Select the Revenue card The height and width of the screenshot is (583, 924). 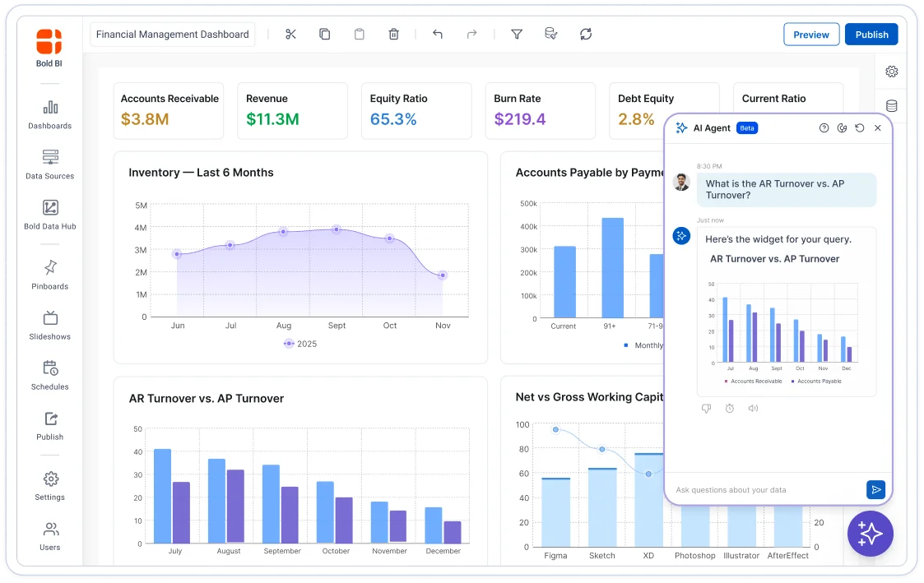tap(292, 111)
